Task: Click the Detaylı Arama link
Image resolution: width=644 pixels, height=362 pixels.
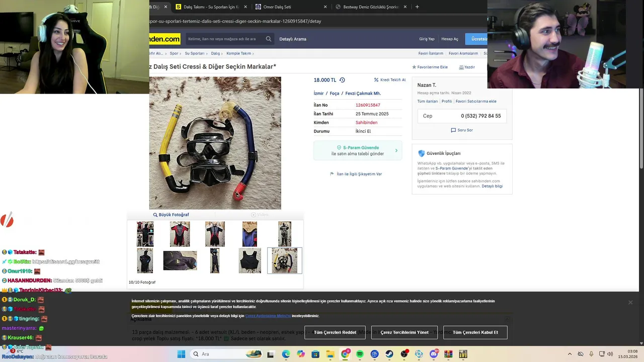Action: pos(293,39)
